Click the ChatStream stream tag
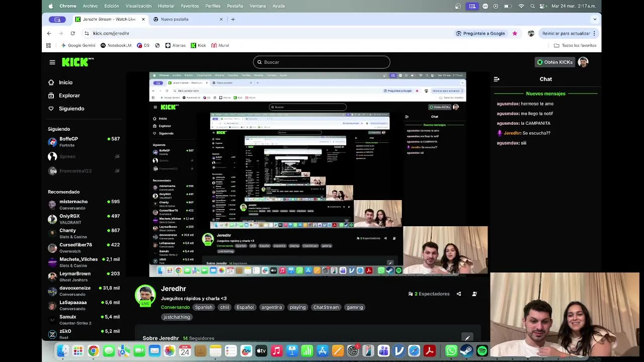This screenshot has width=644, height=362. pos(326,307)
